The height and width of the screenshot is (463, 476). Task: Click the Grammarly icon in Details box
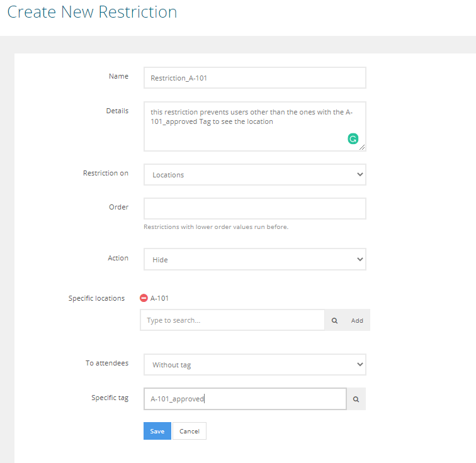pos(353,139)
